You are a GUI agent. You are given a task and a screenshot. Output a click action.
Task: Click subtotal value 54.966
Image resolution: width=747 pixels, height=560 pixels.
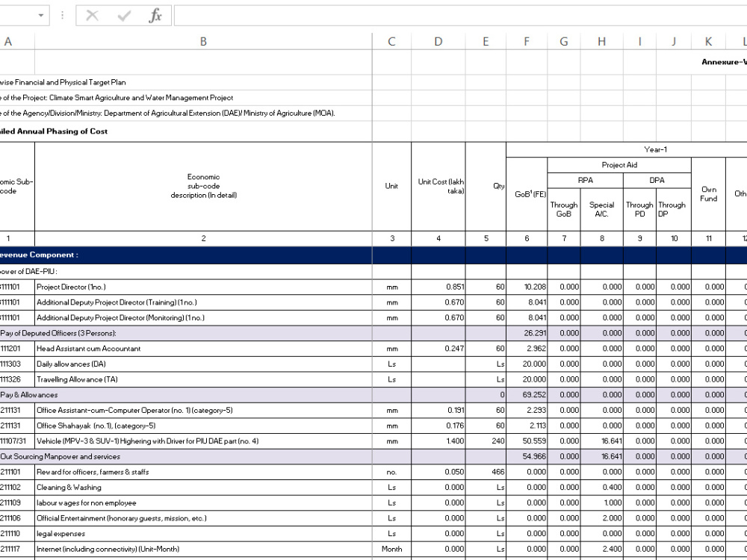tap(527, 457)
